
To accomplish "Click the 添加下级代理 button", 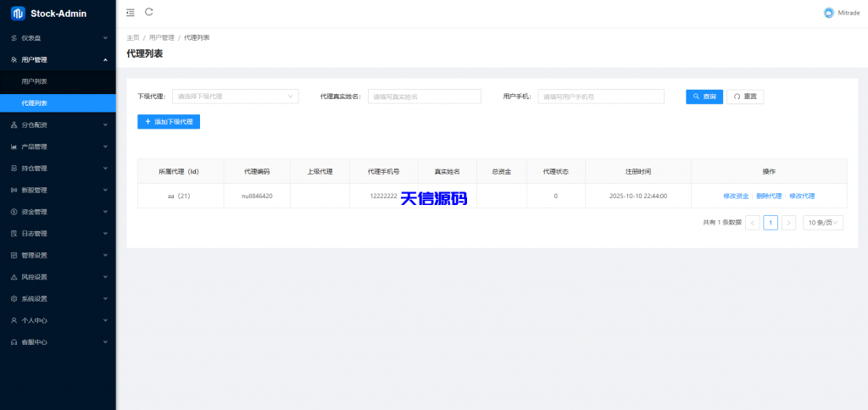I will click(169, 122).
